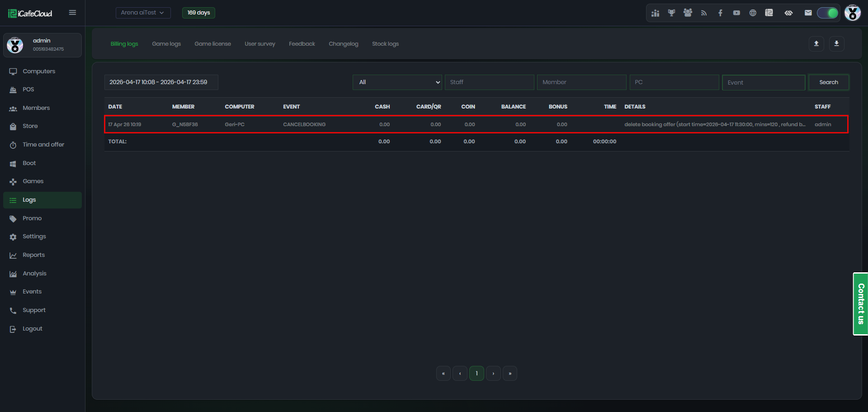Screen dimensions: 868x412
Task: Expand the All event type dropdown
Action: pos(397,82)
